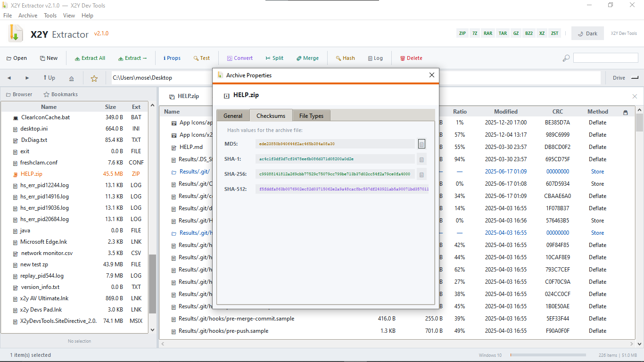Select the pre-merge-commit.sample archive entry
The height and width of the screenshot is (362, 644).
pos(397,319)
